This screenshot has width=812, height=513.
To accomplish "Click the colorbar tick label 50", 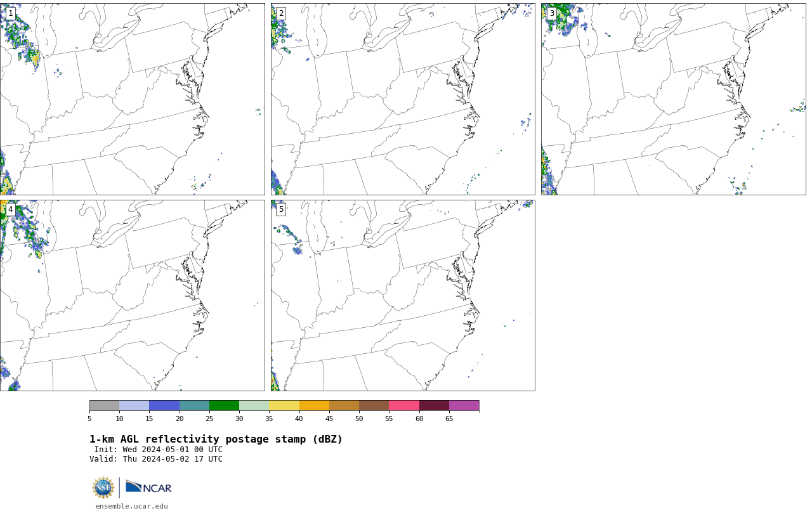I will pos(359,419).
